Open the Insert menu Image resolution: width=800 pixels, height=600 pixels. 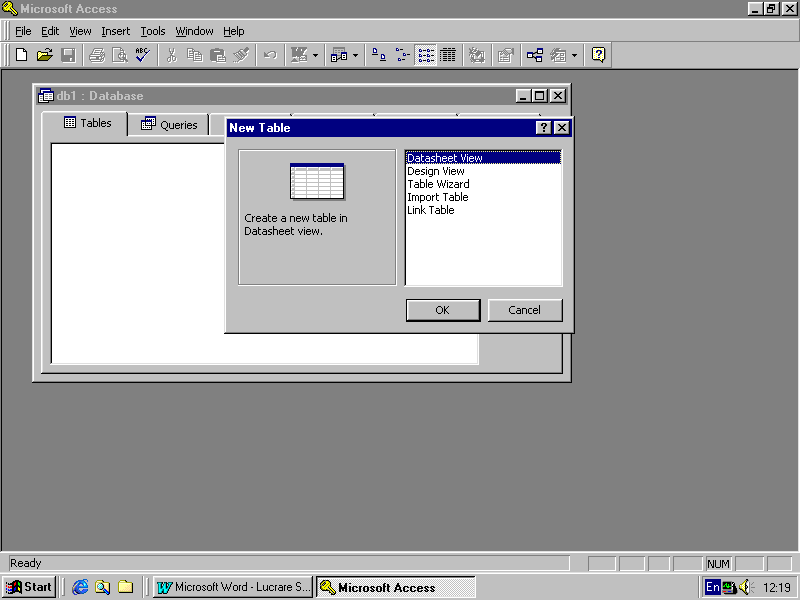[115, 31]
